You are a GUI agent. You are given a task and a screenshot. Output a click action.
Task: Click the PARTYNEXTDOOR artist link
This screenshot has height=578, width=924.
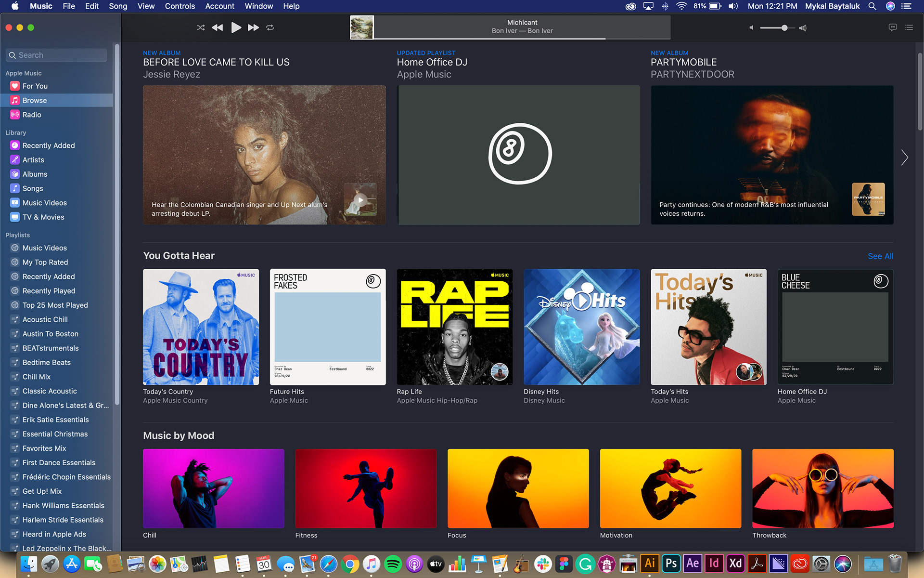click(693, 74)
